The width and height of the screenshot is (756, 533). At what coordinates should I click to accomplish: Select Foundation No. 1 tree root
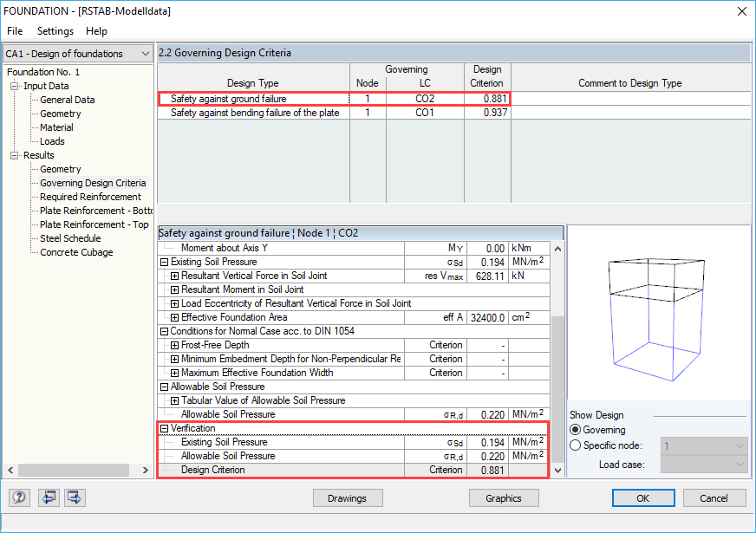click(42, 72)
